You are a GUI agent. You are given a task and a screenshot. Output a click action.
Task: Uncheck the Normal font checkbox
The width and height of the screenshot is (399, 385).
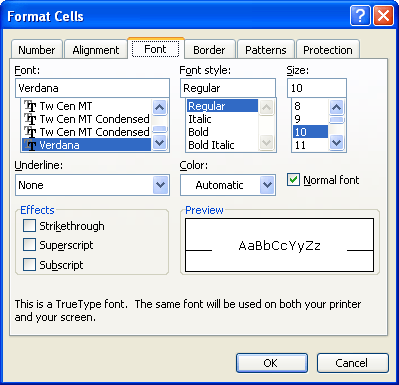pos(293,180)
